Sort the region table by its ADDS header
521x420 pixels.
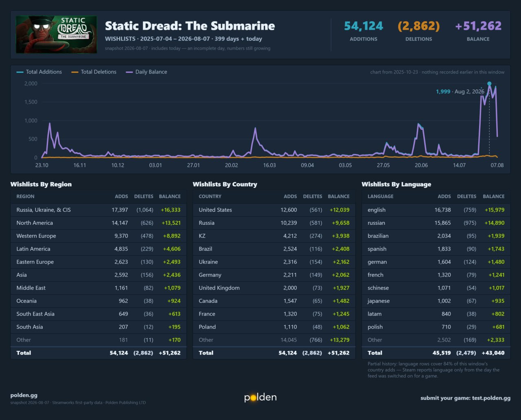point(121,196)
